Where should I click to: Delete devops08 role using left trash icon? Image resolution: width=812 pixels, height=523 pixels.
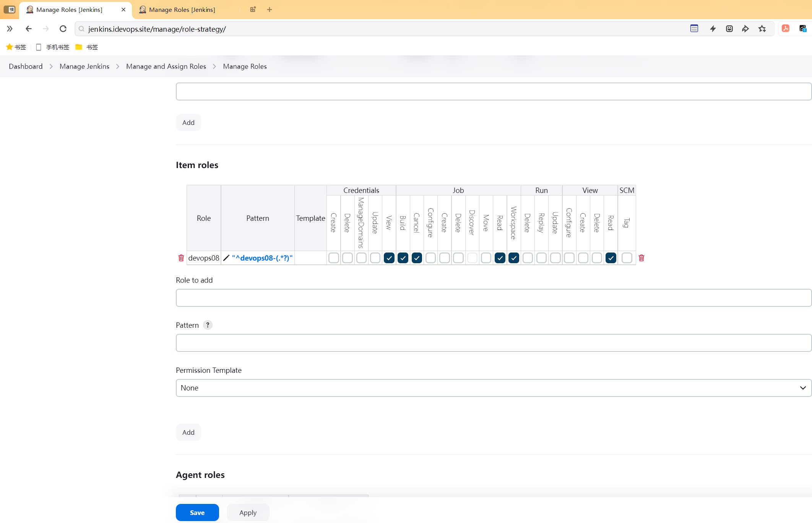tap(181, 258)
